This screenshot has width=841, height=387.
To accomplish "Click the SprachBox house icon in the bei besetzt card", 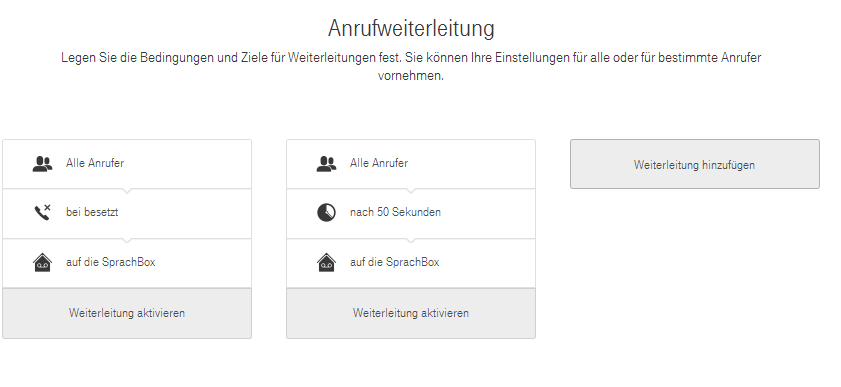I will [42, 262].
